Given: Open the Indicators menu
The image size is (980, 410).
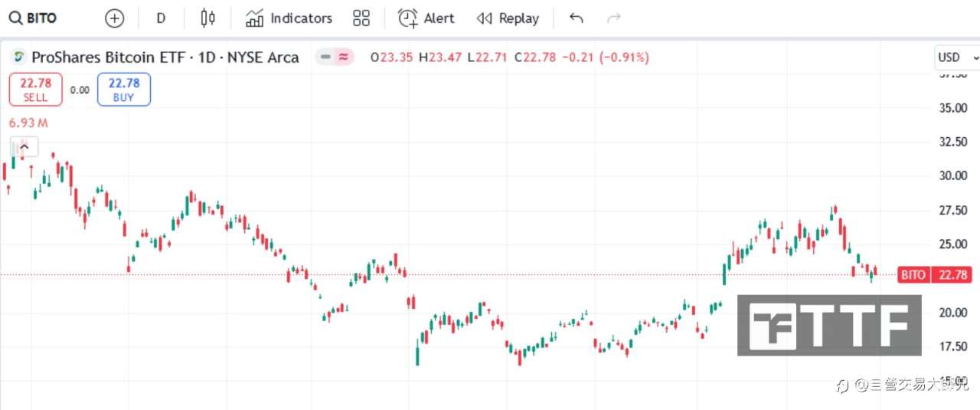Looking at the screenshot, I should [x=289, y=18].
